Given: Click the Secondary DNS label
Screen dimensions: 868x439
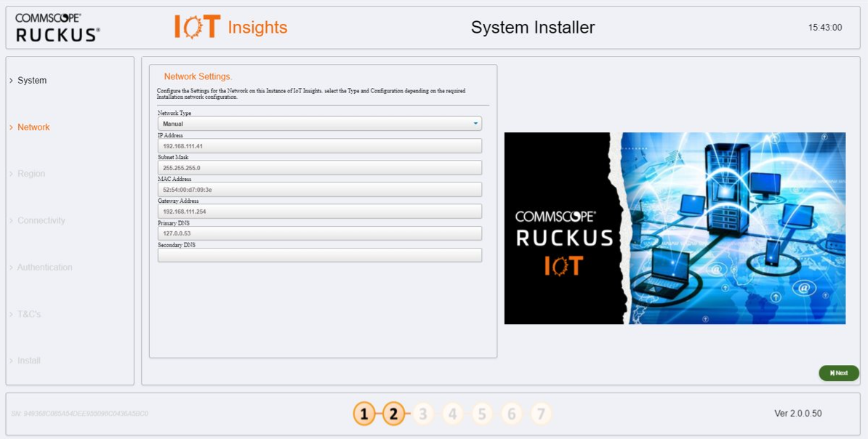Looking at the screenshot, I should (x=177, y=245).
